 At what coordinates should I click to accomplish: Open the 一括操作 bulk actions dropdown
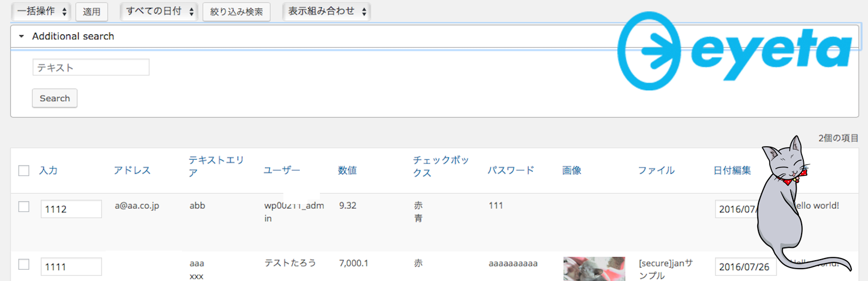tap(41, 11)
